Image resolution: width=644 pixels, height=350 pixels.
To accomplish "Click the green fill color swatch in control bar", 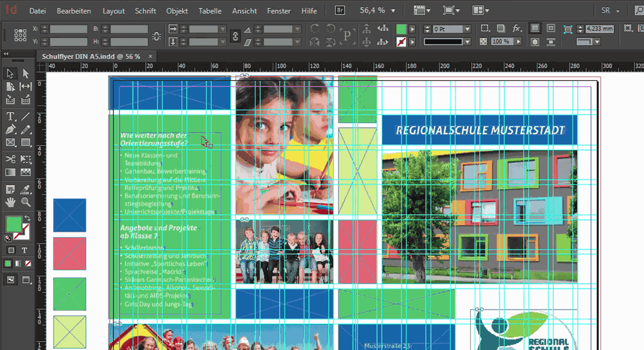I will [x=402, y=29].
